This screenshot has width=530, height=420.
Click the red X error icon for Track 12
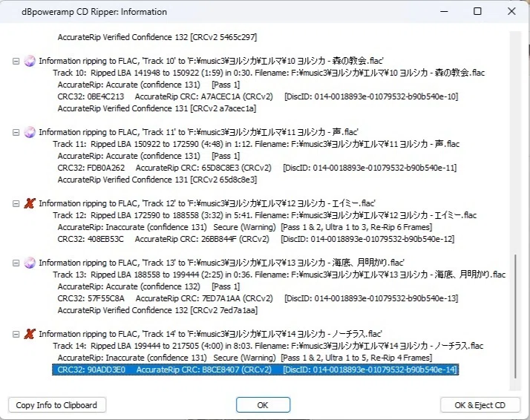pos(30,203)
